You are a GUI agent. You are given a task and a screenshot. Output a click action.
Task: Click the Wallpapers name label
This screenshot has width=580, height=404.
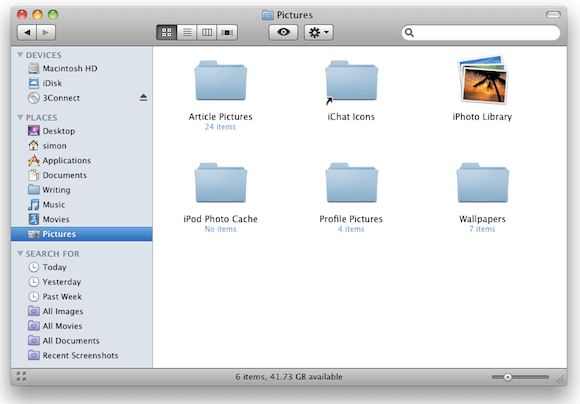[x=482, y=219]
